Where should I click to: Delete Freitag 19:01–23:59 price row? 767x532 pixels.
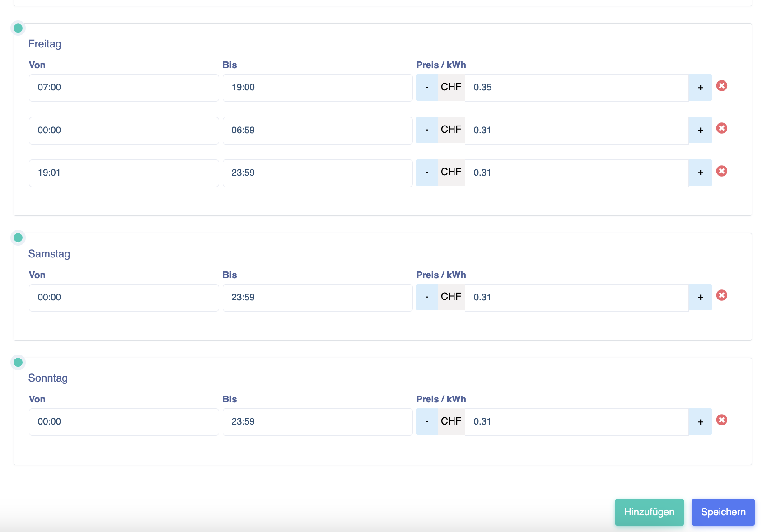point(722,171)
